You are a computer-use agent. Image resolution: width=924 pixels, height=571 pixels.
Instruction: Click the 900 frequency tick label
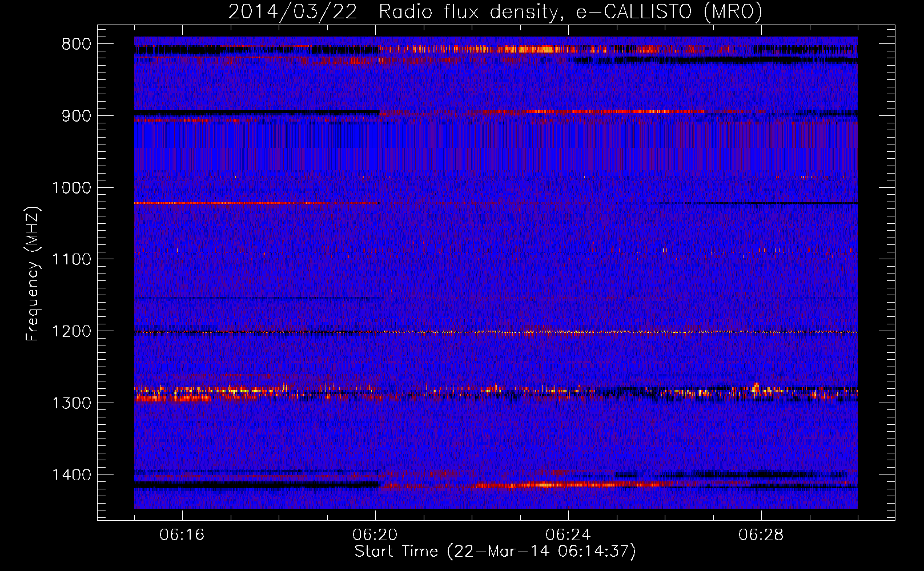pos(76,116)
